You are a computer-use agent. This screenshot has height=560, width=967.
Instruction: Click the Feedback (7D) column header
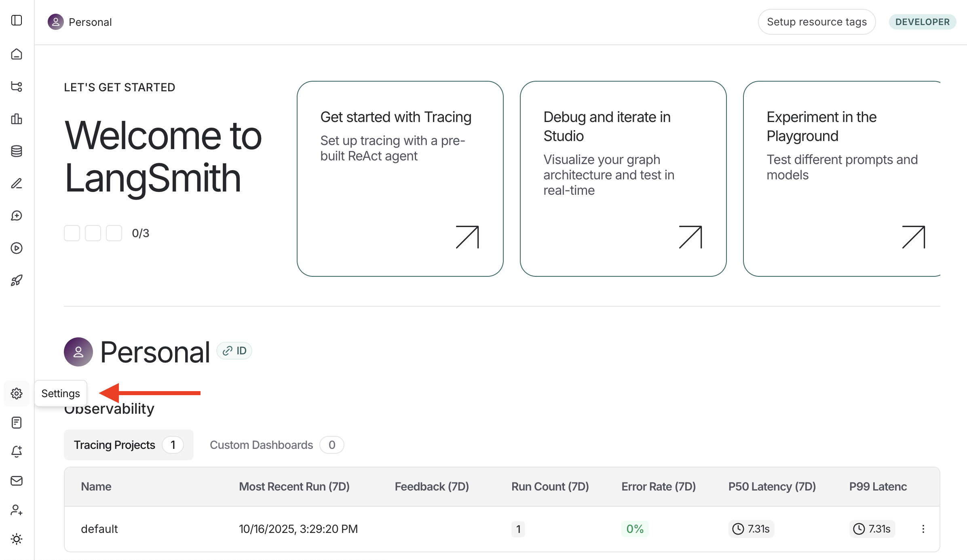432,486
